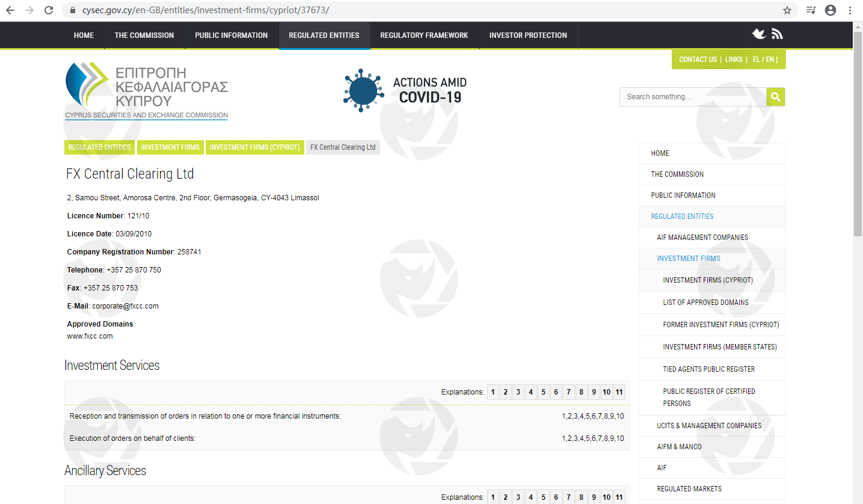
Task: Expand AIF Management Companies in sidebar
Action: (702, 238)
